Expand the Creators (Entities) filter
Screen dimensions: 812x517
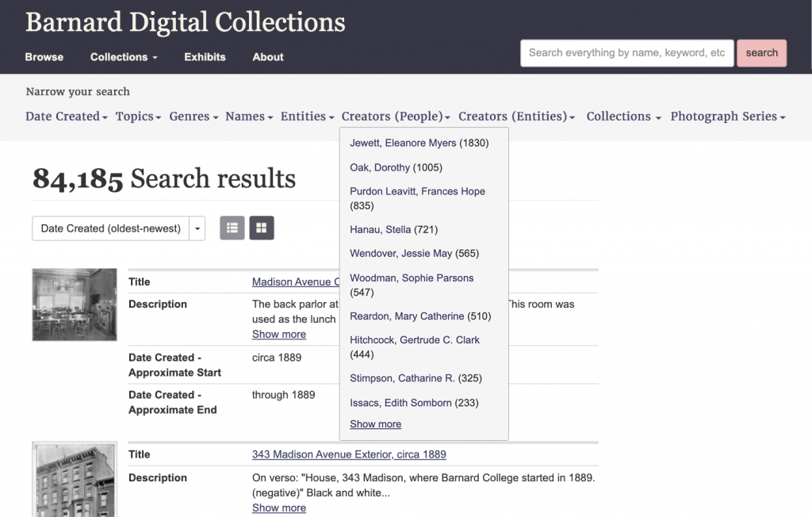click(x=517, y=117)
